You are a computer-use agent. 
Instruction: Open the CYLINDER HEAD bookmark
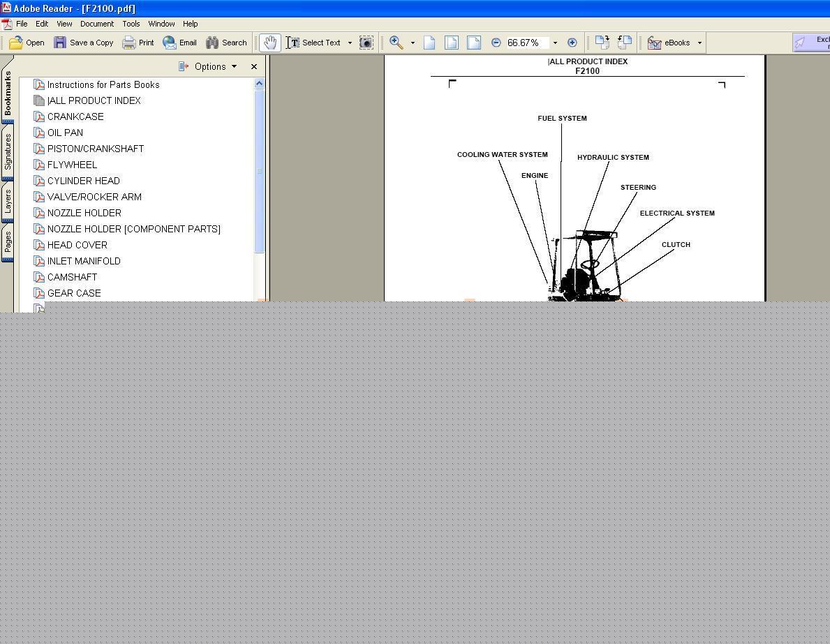83,181
